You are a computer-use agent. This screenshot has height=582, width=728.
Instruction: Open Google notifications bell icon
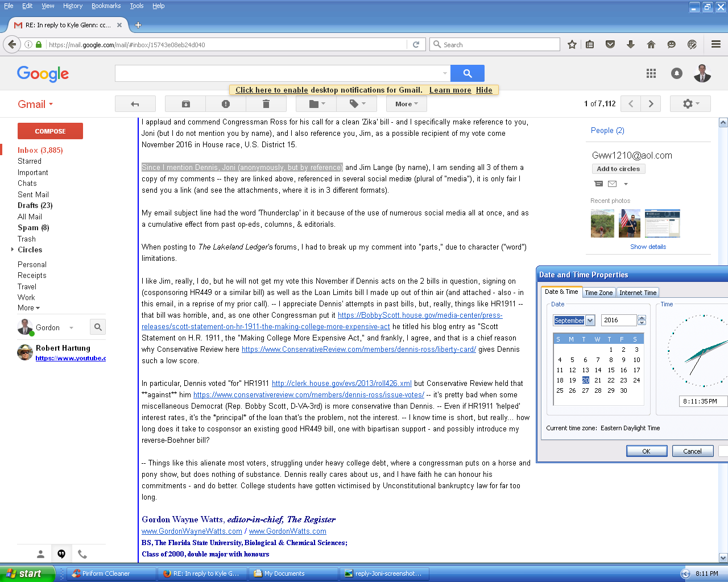tap(677, 73)
